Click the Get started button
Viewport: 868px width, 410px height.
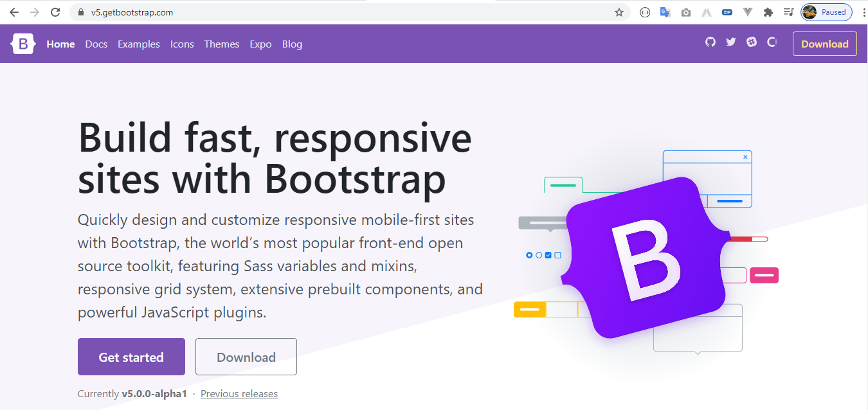pyautogui.click(x=131, y=357)
